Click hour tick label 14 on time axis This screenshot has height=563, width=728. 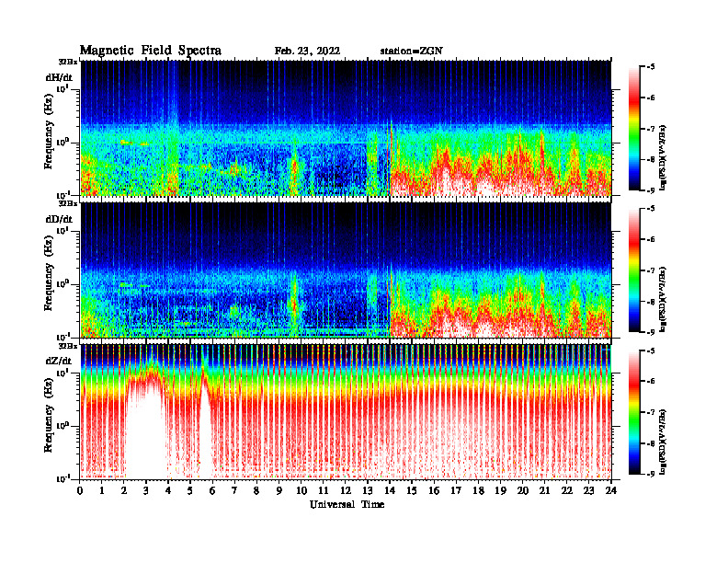pos(390,491)
